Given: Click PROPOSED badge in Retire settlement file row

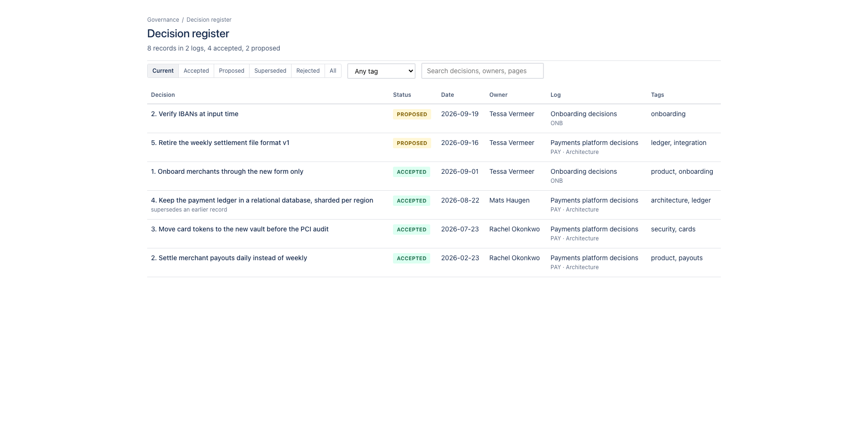Looking at the screenshot, I should (412, 143).
